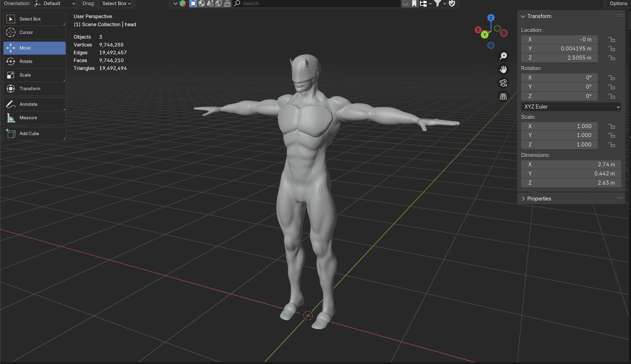Lock the Location X value
The width and height of the screenshot is (631, 364).
coord(611,39)
